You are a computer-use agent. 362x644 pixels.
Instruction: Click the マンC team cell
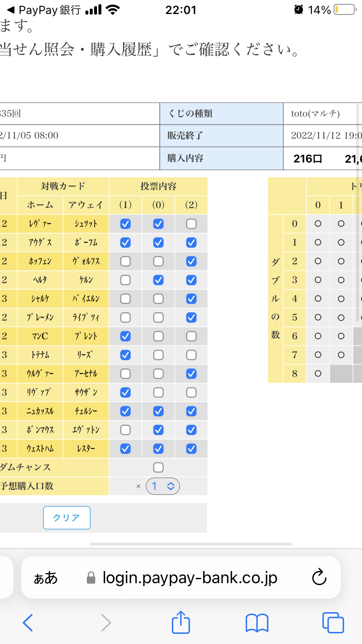click(x=41, y=336)
